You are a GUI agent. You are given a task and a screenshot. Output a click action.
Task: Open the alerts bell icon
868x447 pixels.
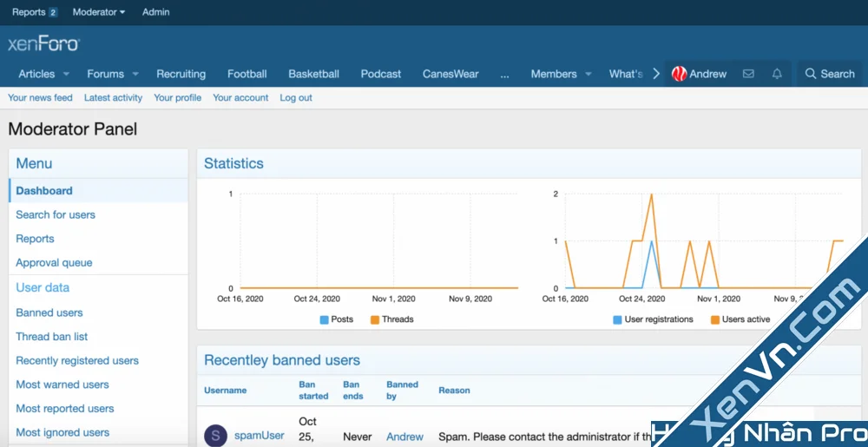pyautogui.click(x=777, y=74)
